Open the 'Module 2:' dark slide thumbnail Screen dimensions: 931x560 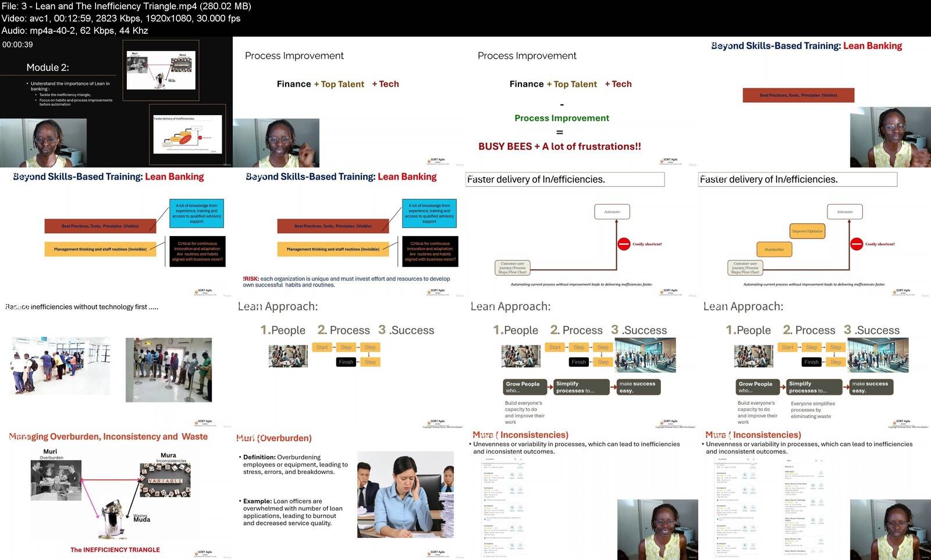tap(116, 102)
